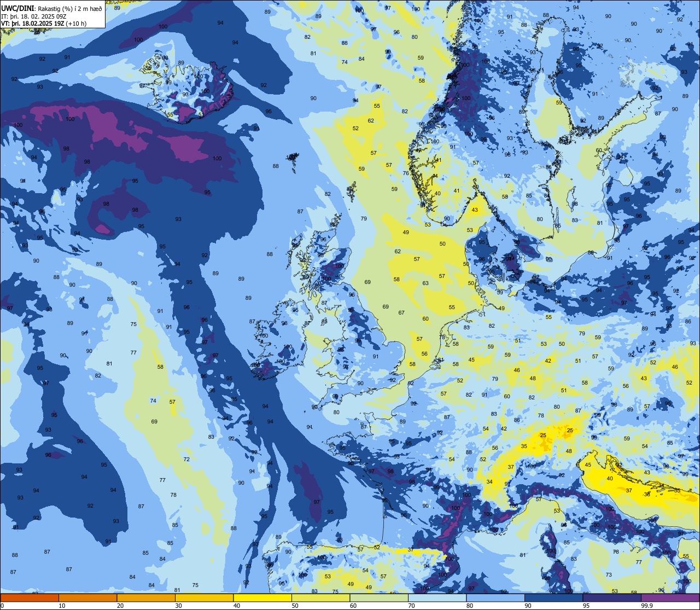Click the "70" legend tick label
Image resolution: width=700 pixels, height=610 pixels.
(x=412, y=606)
